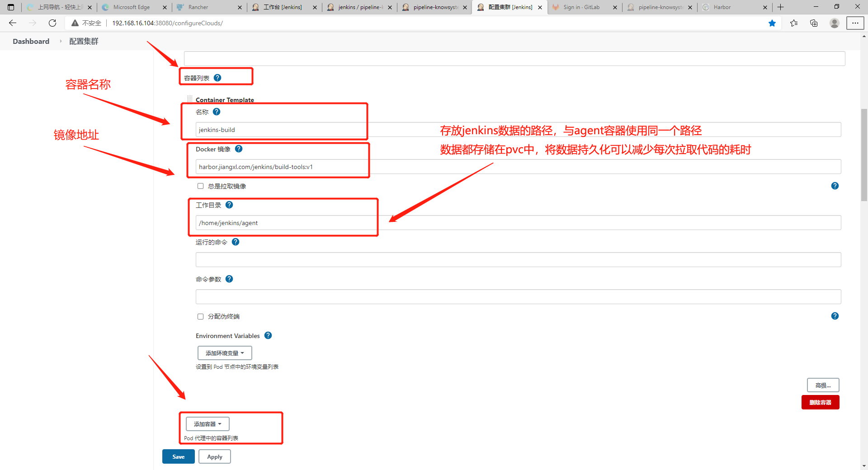Open the browser favorites list

(x=794, y=23)
